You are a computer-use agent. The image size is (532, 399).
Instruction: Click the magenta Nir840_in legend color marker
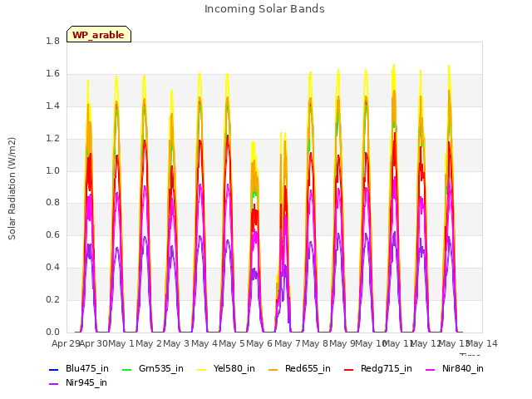[431, 369]
